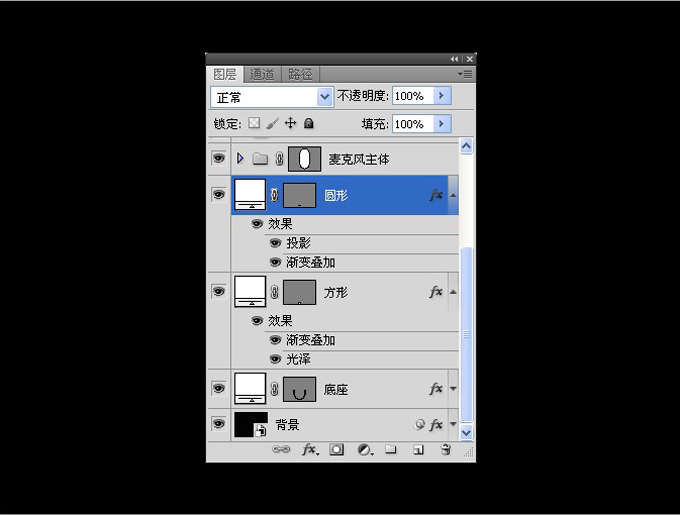Screen dimensions: 680x515
Task: Lock position move icon
Action: point(290,123)
